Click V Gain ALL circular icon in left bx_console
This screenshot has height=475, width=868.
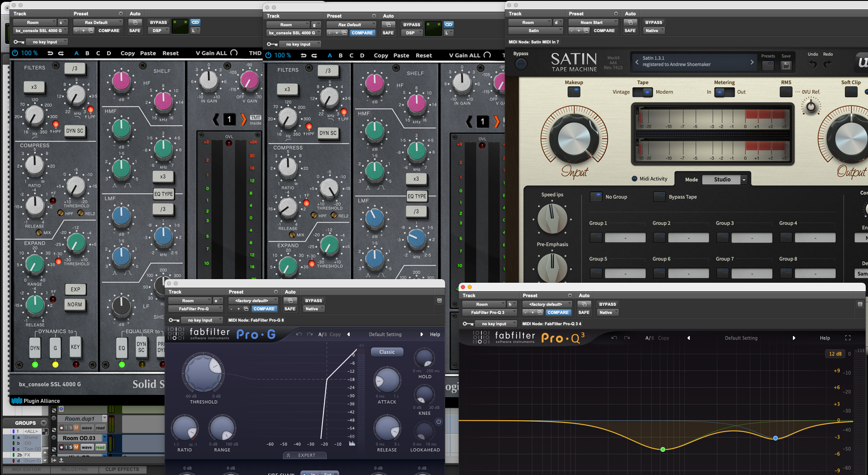(234, 53)
